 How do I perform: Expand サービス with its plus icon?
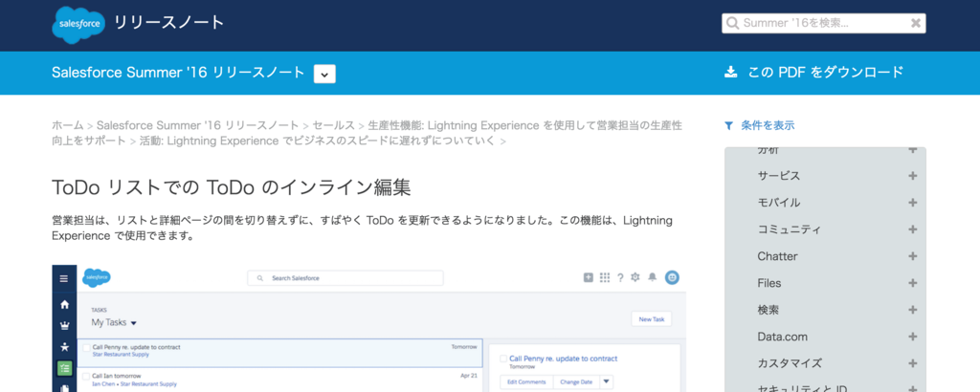(912, 176)
